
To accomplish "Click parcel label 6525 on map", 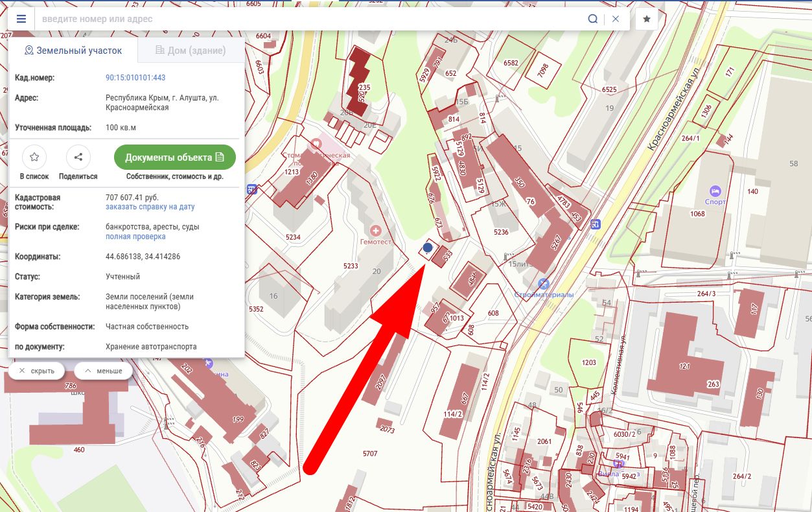I will pyautogui.click(x=609, y=89).
